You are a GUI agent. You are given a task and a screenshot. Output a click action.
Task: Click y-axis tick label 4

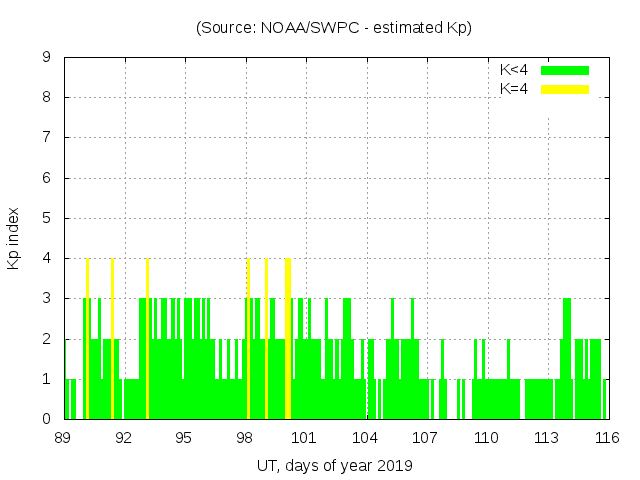coord(46,258)
